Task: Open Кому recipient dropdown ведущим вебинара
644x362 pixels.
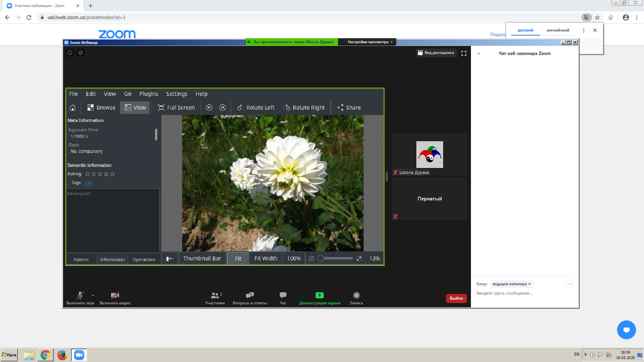Action: pyautogui.click(x=512, y=284)
